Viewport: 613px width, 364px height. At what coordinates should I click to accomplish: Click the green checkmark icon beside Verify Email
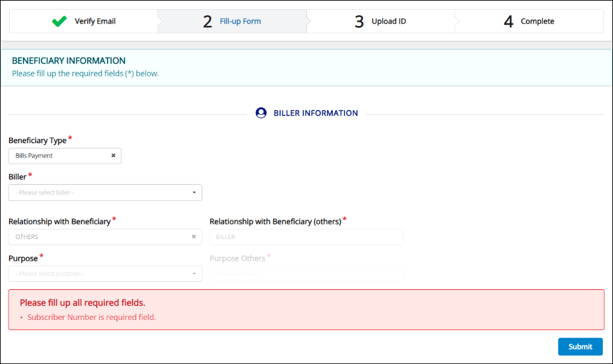[x=59, y=21]
